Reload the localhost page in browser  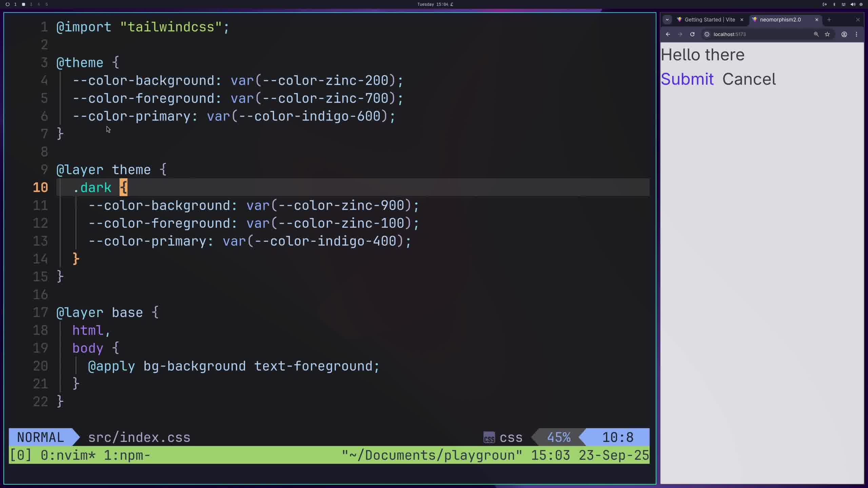[692, 34]
